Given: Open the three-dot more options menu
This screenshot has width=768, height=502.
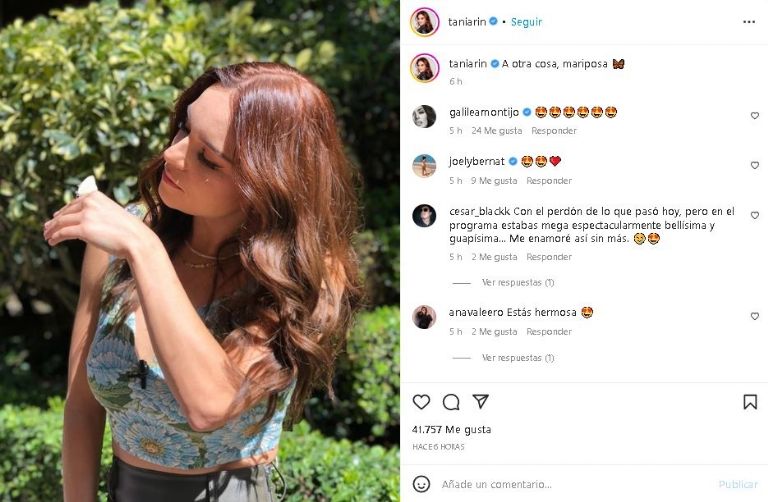Looking at the screenshot, I should pyautogui.click(x=749, y=21).
